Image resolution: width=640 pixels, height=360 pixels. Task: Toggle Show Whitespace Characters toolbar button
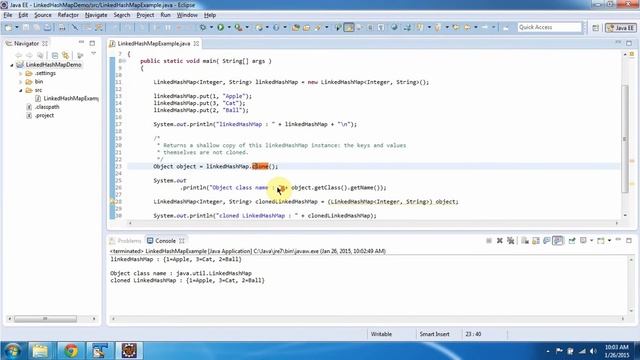(x=381, y=27)
